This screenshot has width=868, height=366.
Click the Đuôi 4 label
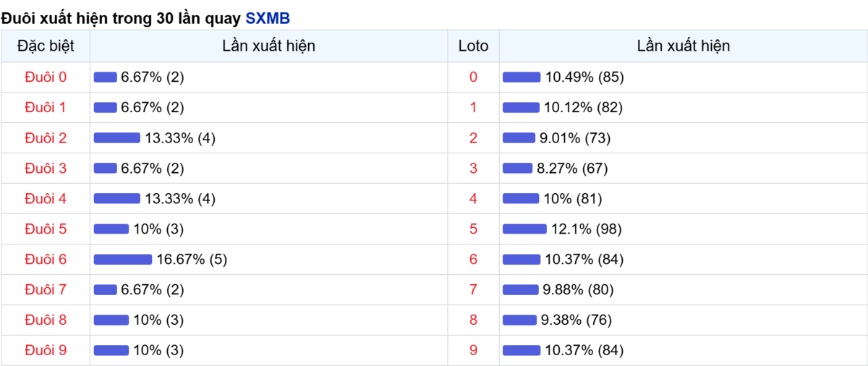[x=46, y=199]
